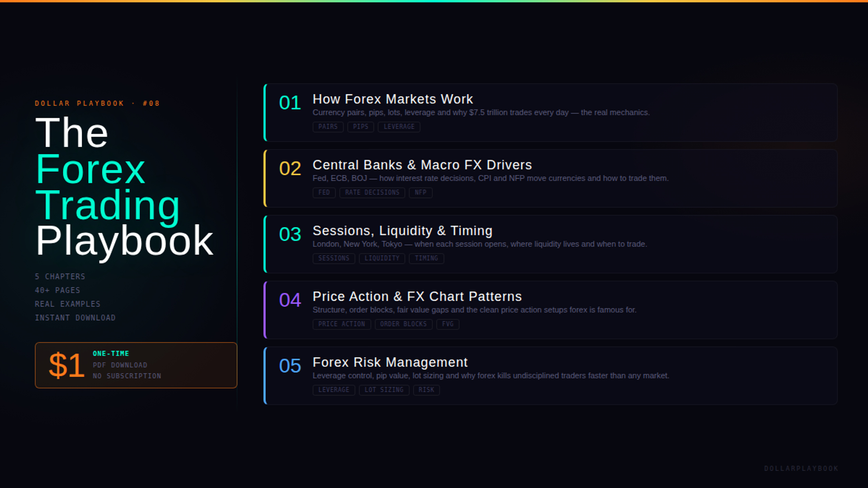Screen dimensions: 868x488
Task: Click the number 05 chapter marker
Action: [290, 366]
